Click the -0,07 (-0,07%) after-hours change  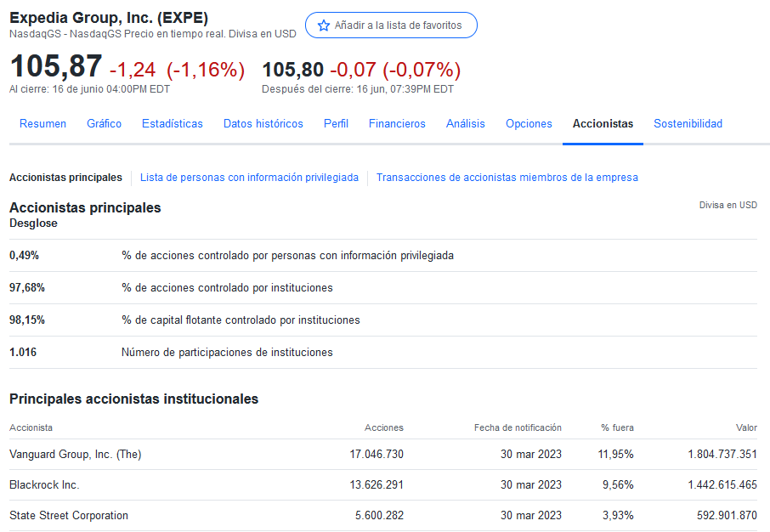(395, 70)
